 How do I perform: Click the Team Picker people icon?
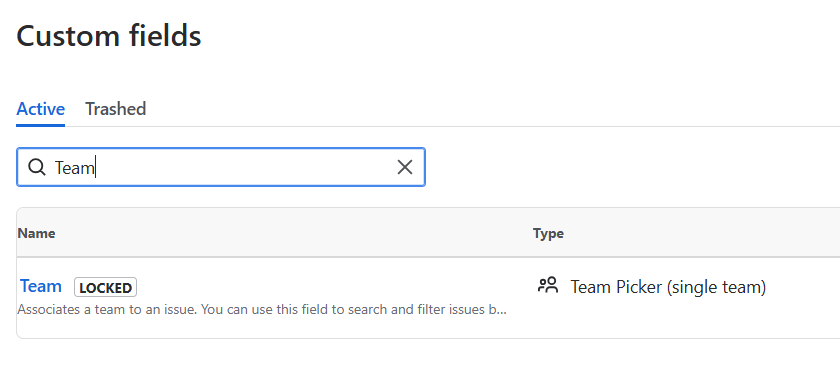point(548,285)
